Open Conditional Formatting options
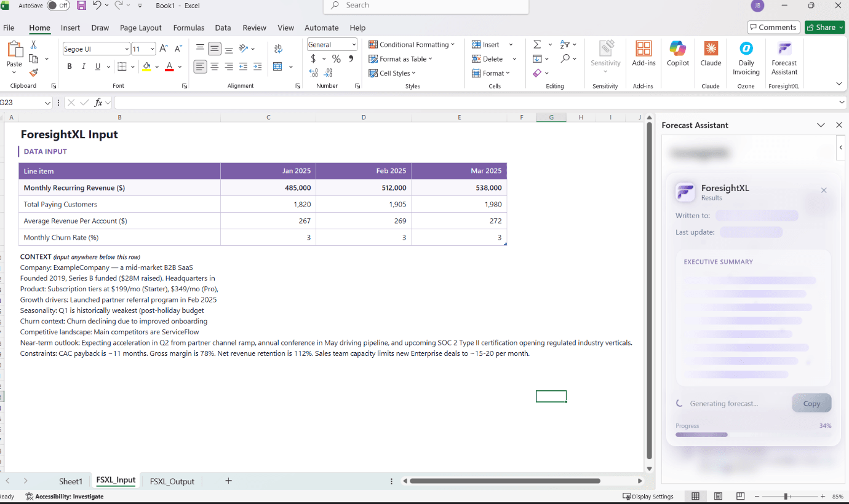The height and width of the screenshot is (504, 849). [x=412, y=44]
